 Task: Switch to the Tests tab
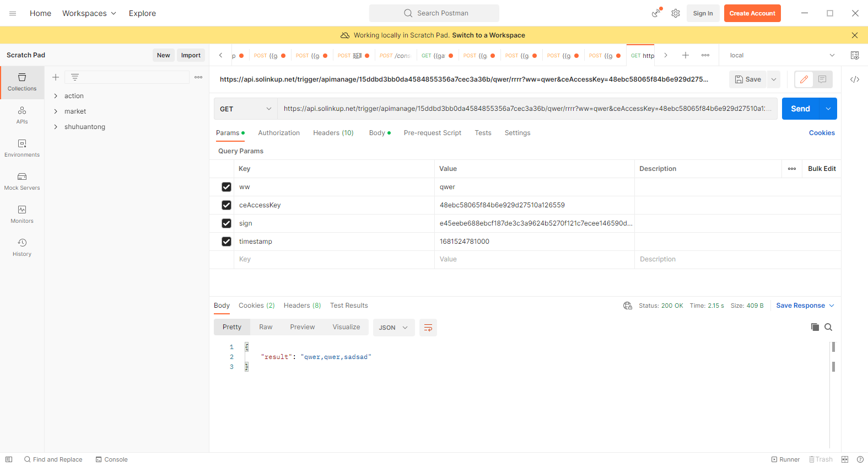(x=483, y=133)
